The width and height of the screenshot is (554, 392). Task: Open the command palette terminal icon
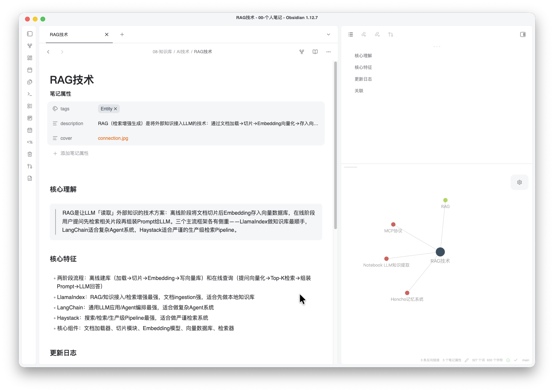30,94
